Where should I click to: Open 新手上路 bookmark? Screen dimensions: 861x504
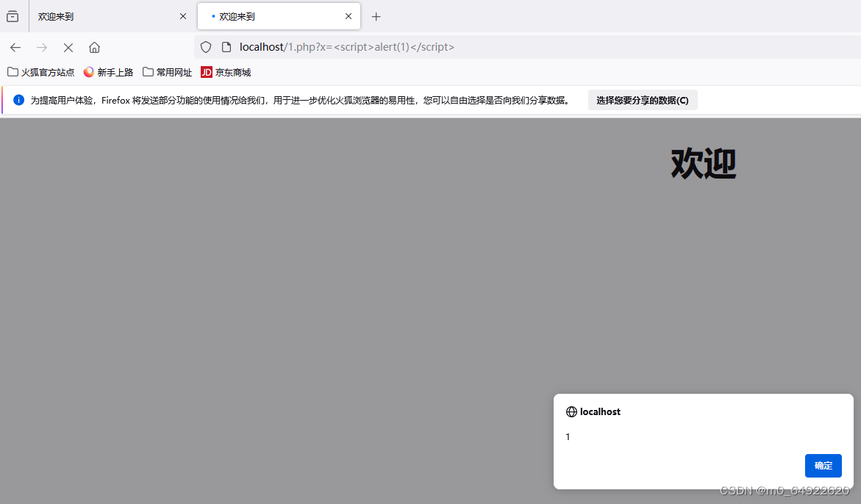(x=108, y=73)
